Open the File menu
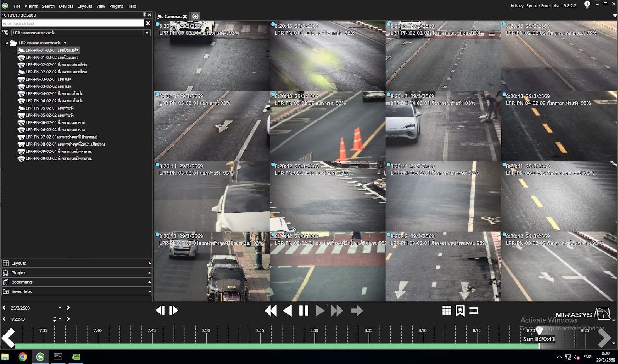Screen dimensions: 618x364 coord(17,6)
